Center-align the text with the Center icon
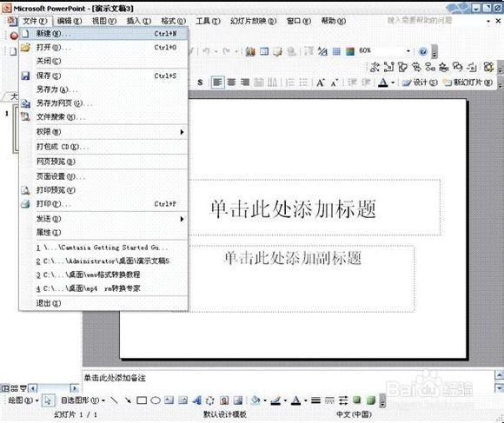 pos(231,83)
